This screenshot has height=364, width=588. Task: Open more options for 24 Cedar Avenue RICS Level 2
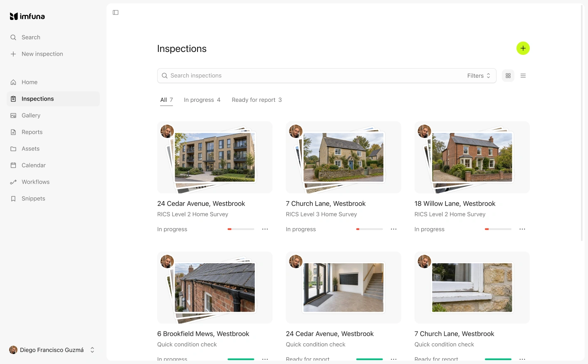[x=265, y=229]
